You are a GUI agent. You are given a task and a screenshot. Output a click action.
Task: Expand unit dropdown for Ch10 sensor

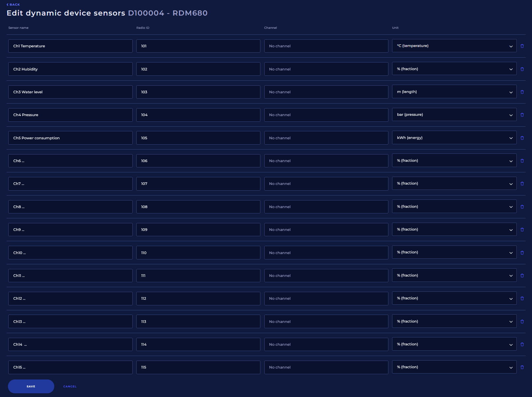[x=454, y=252]
